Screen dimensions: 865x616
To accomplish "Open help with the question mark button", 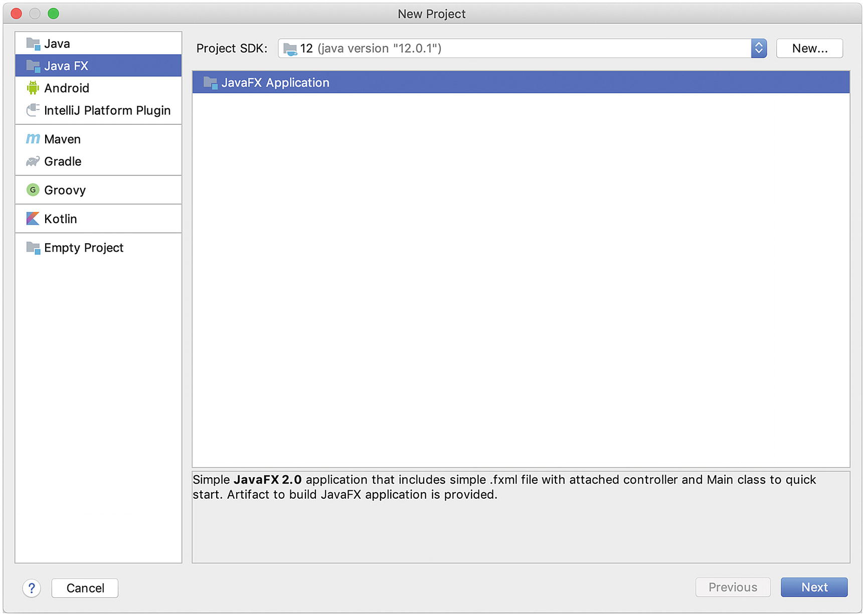I will tap(32, 588).
